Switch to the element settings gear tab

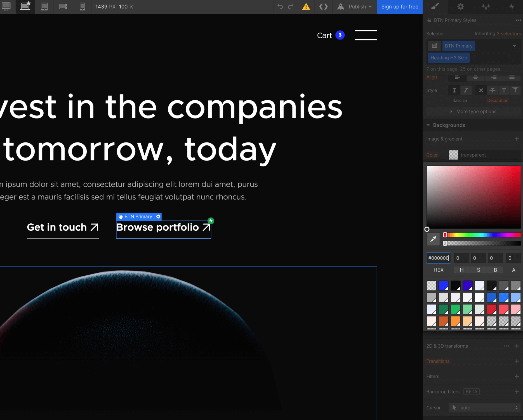pos(460,6)
